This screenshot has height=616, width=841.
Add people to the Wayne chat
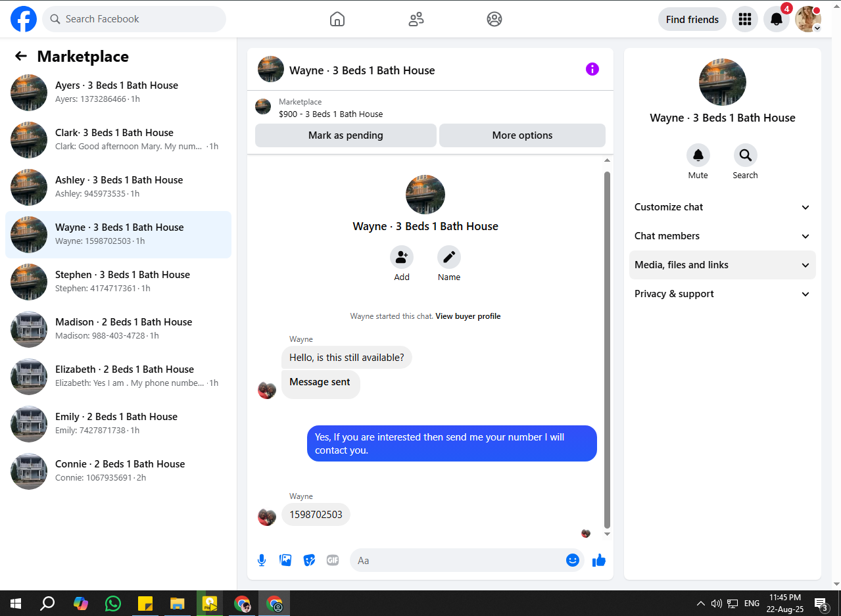click(x=402, y=256)
